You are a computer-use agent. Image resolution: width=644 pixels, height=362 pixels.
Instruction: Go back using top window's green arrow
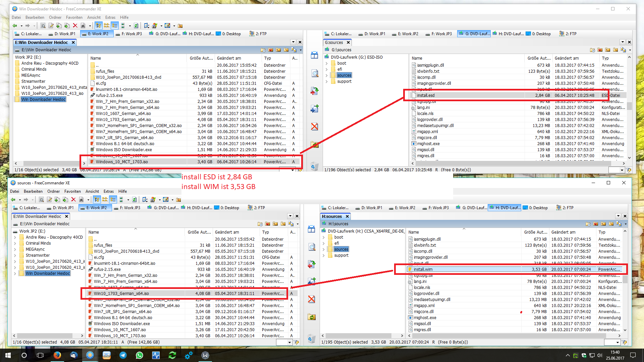(15, 26)
